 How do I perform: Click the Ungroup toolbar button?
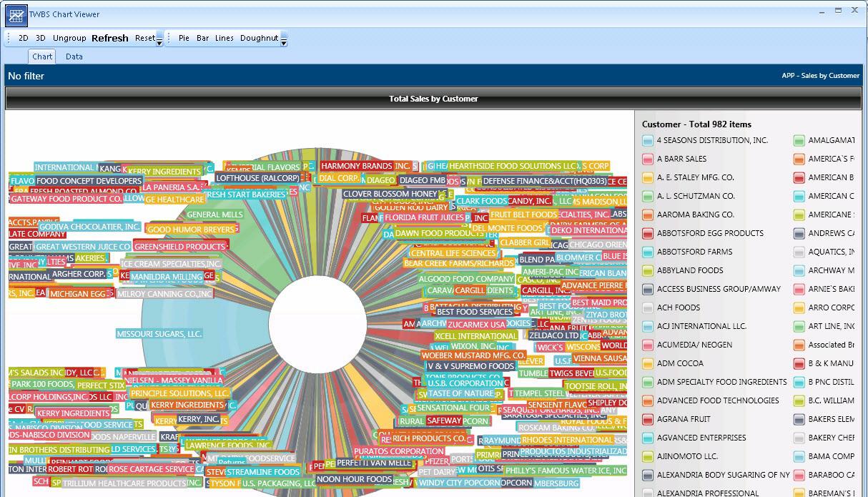[x=69, y=38]
